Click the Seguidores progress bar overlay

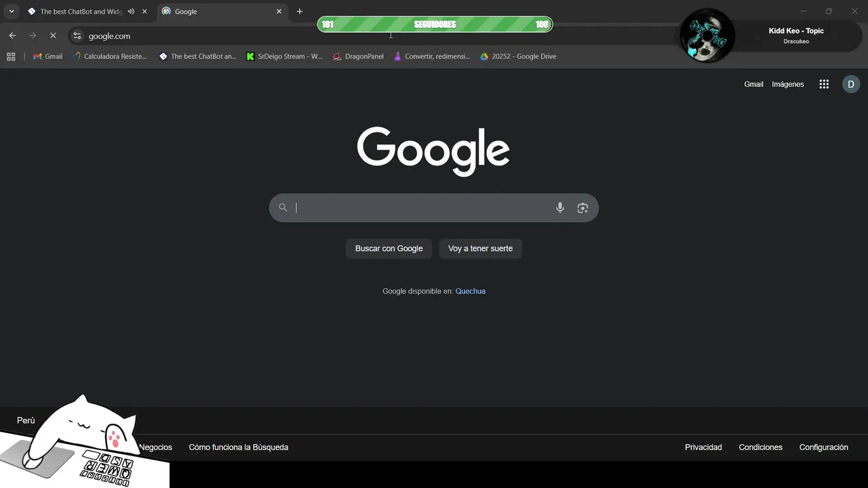point(435,24)
